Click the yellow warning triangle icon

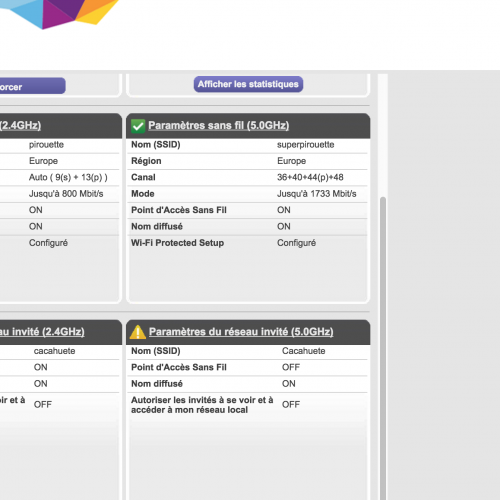pos(138,332)
